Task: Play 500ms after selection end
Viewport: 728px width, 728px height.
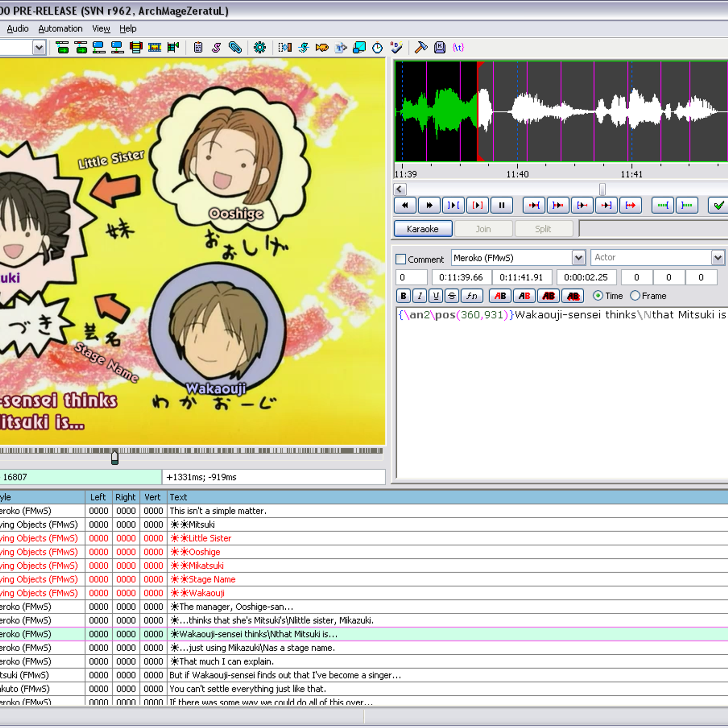Action: [x=558, y=205]
